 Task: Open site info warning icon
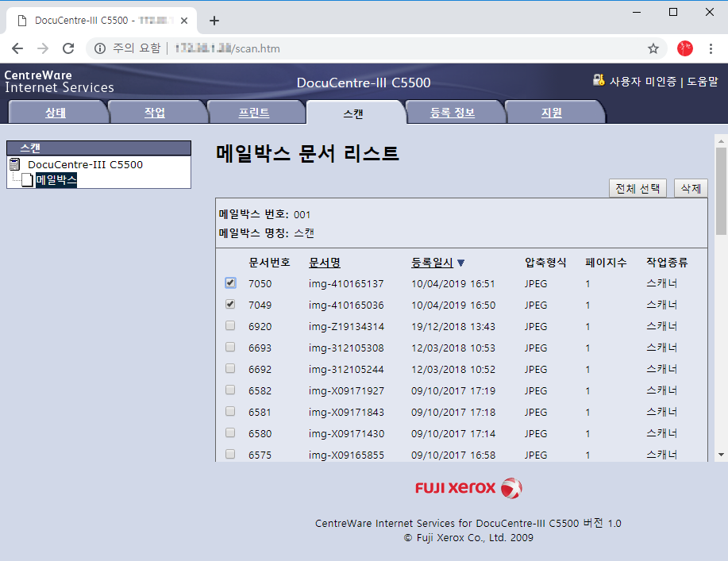click(x=100, y=48)
